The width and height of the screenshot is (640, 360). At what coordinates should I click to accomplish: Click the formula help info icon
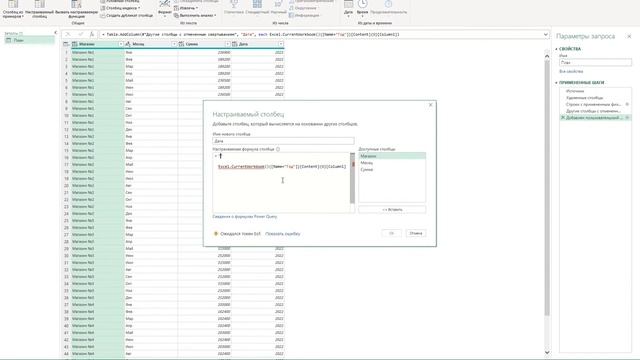[x=278, y=149]
